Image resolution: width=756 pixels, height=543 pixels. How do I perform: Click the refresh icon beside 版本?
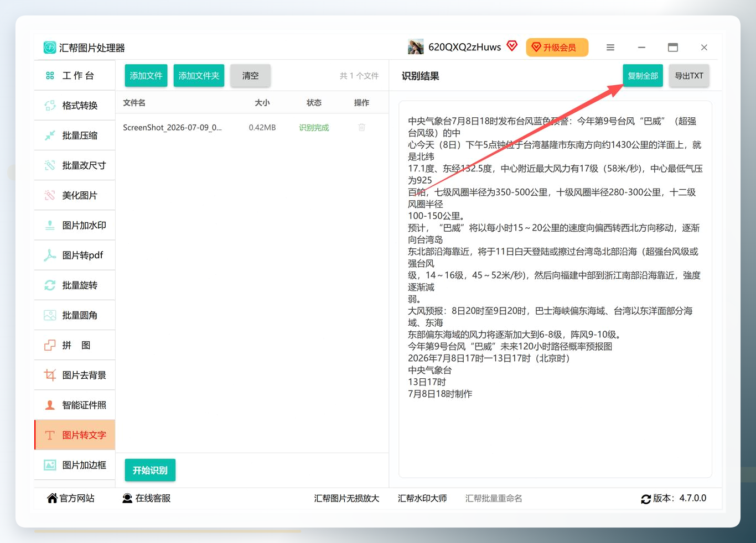point(646,499)
